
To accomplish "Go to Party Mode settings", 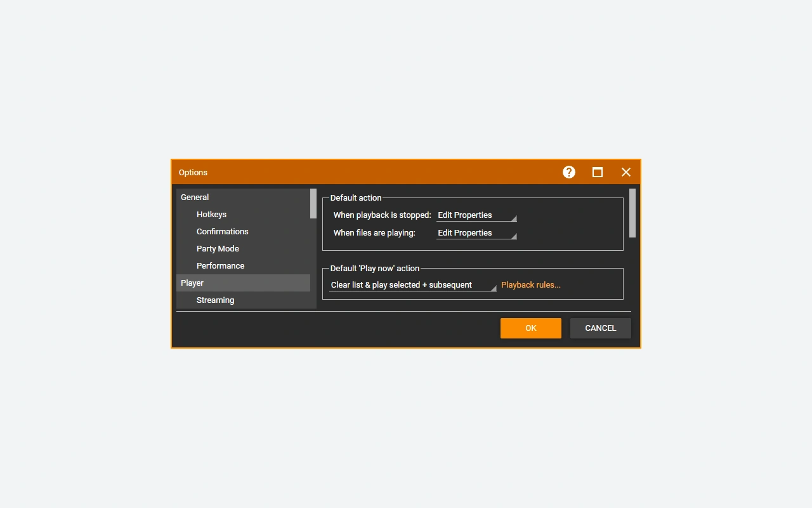I will coord(243,249).
